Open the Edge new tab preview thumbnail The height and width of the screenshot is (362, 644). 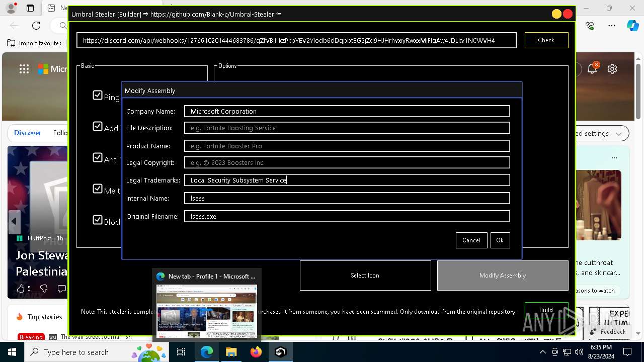pyautogui.click(x=207, y=312)
